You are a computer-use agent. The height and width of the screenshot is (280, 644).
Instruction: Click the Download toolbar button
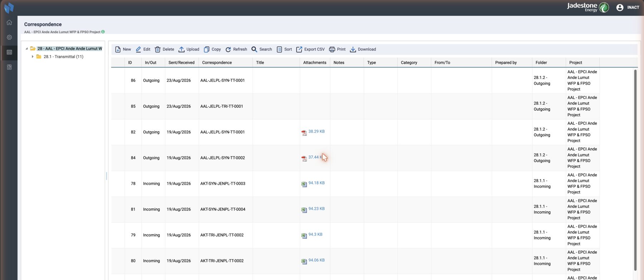coord(363,49)
